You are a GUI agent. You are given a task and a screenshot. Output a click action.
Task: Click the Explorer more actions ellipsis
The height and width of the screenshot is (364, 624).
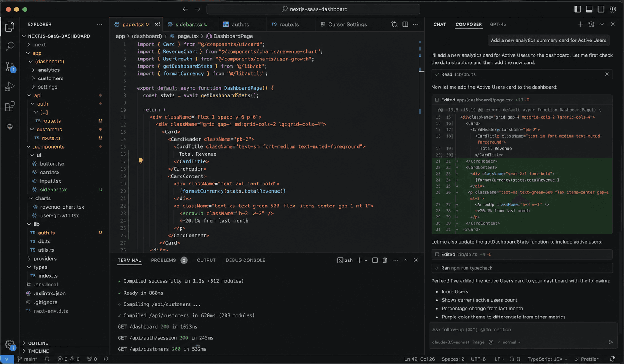click(x=100, y=24)
